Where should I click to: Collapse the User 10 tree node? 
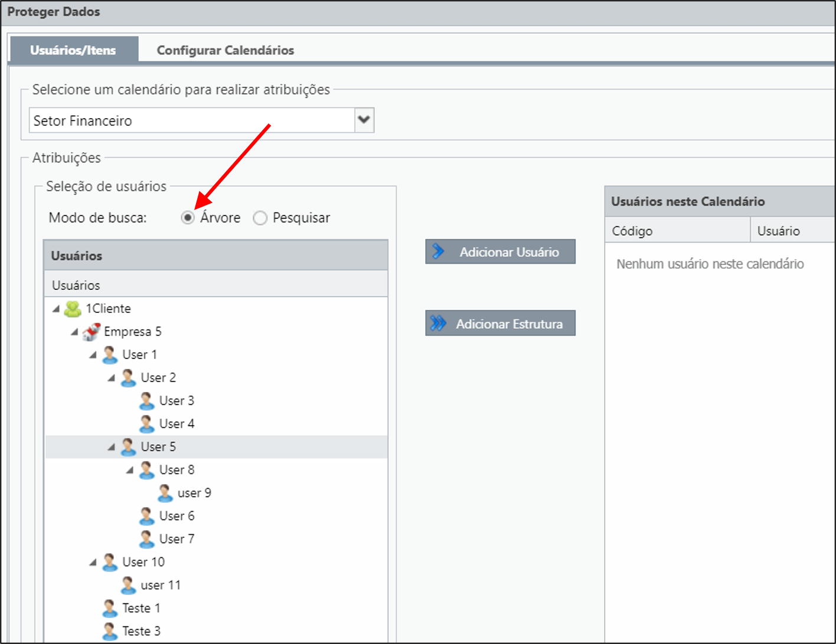coord(93,563)
